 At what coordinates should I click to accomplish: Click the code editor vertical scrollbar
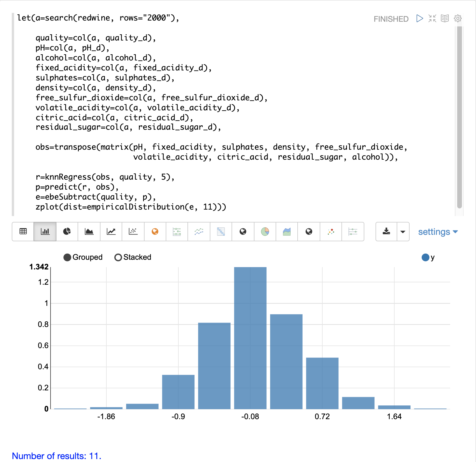tap(460, 117)
